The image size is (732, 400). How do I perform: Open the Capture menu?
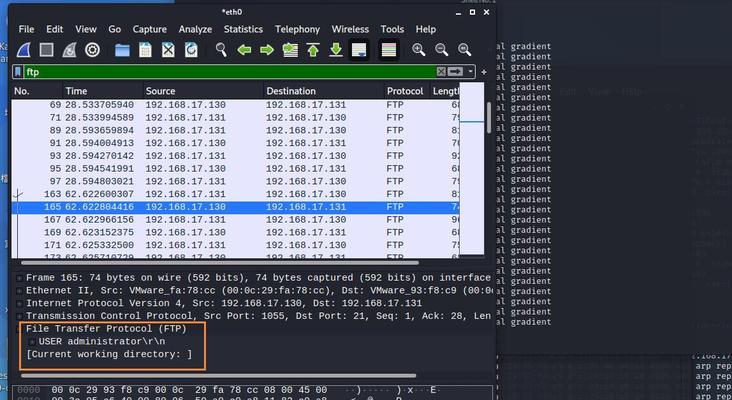coord(149,29)
